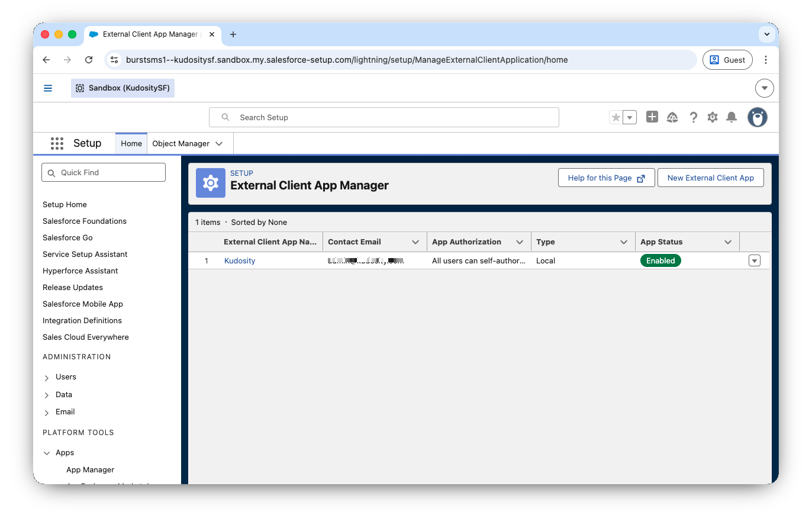The height and width of the screenshot is (528, 812).
Task: Open the favorites list dropdown arrow
Action: [x=630, y=117]
